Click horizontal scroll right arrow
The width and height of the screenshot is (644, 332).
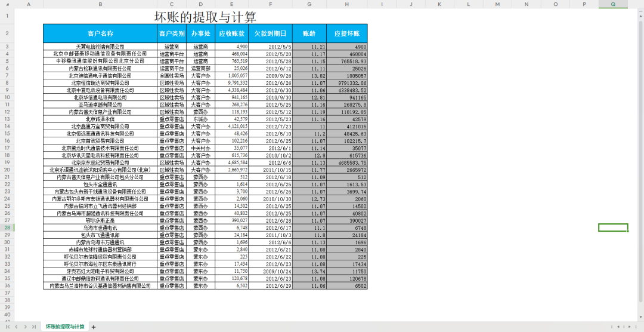point(629,327)
